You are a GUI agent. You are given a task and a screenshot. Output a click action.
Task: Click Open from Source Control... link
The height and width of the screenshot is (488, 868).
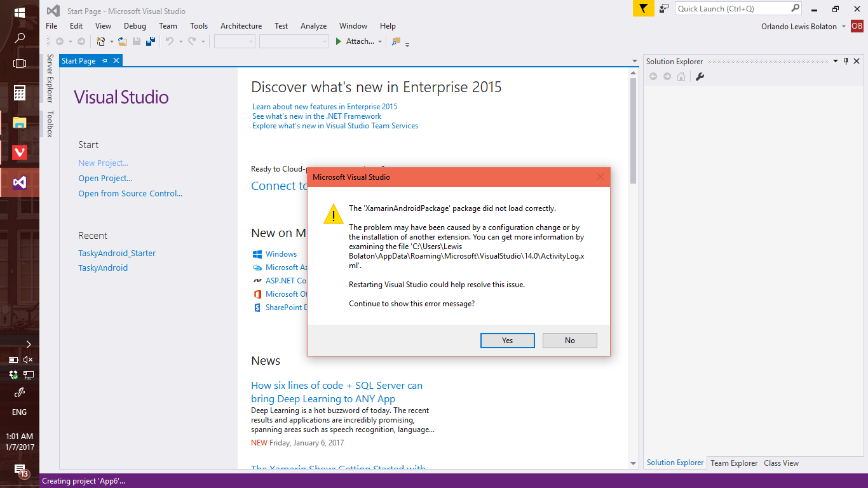130,194
